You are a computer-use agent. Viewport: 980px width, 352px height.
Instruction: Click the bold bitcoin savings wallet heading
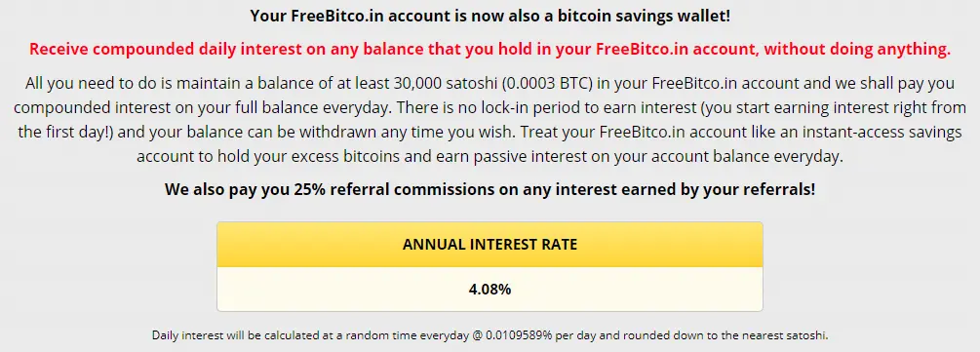490,16
